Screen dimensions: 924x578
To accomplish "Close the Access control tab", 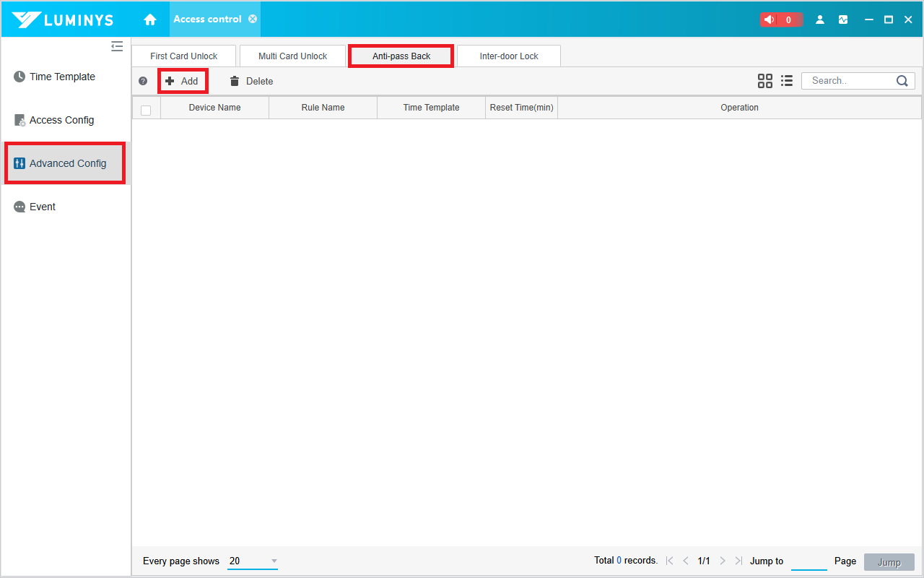I will click(x=253, y=19).
